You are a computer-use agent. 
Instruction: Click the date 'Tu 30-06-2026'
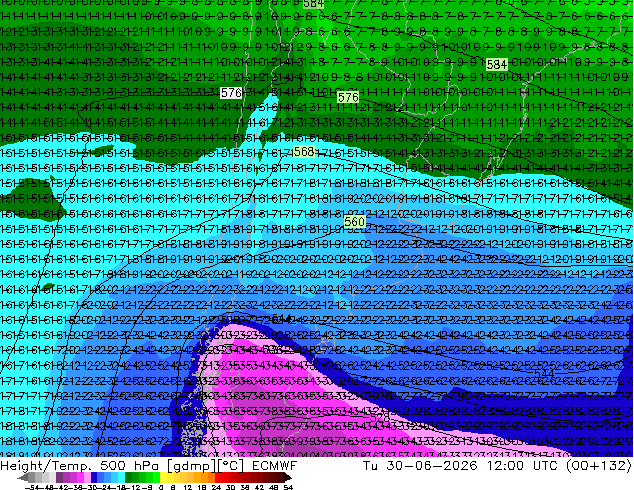[x=421, y=466]
